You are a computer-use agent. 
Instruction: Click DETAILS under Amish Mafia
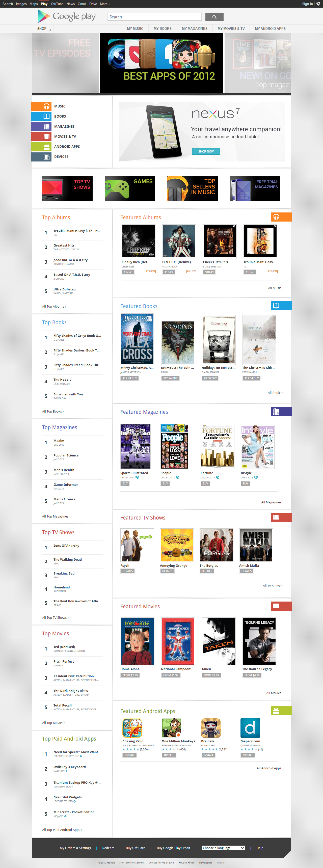coord(247,571)
